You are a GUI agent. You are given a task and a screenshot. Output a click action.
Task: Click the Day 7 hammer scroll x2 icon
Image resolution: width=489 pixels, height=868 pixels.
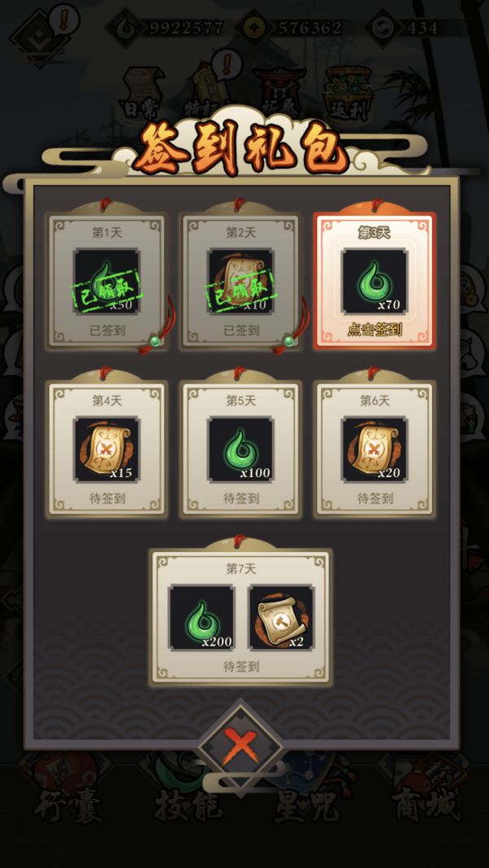[281, 618]
